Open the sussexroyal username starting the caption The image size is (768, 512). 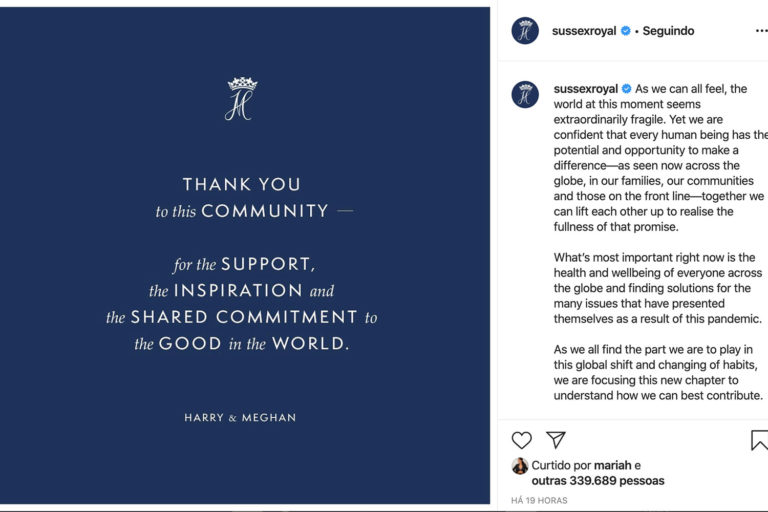(x=585, y=89)
